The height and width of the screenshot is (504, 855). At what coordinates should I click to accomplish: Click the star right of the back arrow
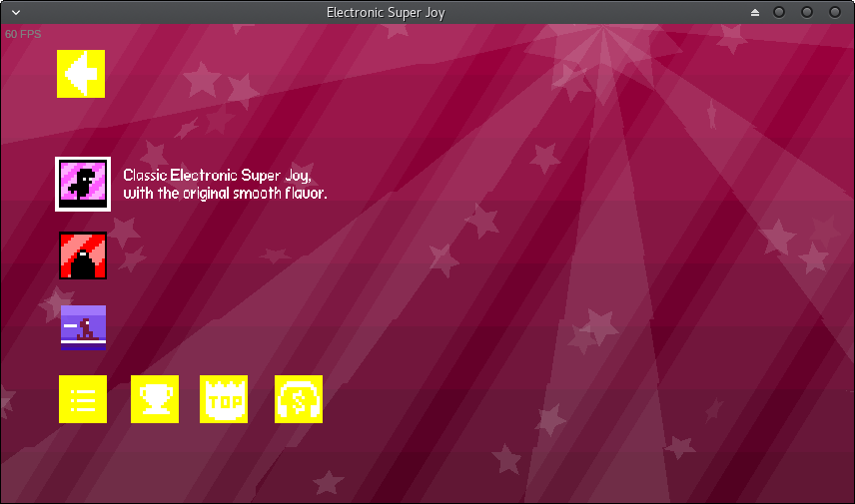pyautogui.click(x=203, y=77)
